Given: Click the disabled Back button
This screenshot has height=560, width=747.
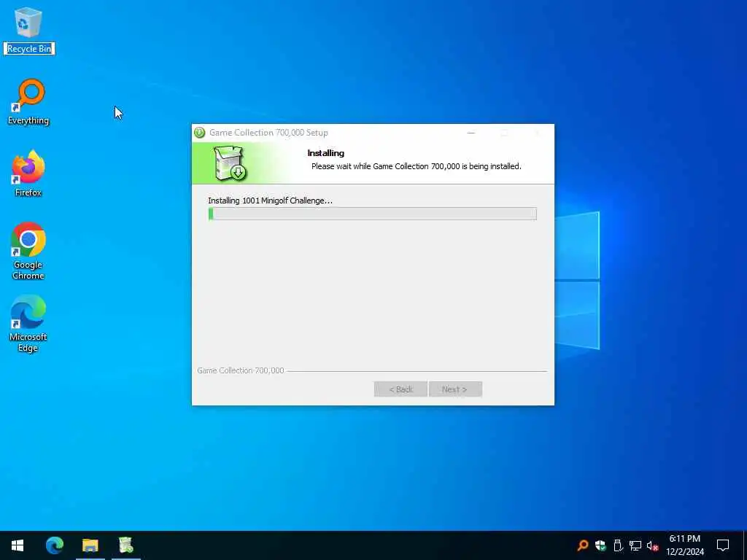Looking at the screenshot, I should [x=400, y=389].
